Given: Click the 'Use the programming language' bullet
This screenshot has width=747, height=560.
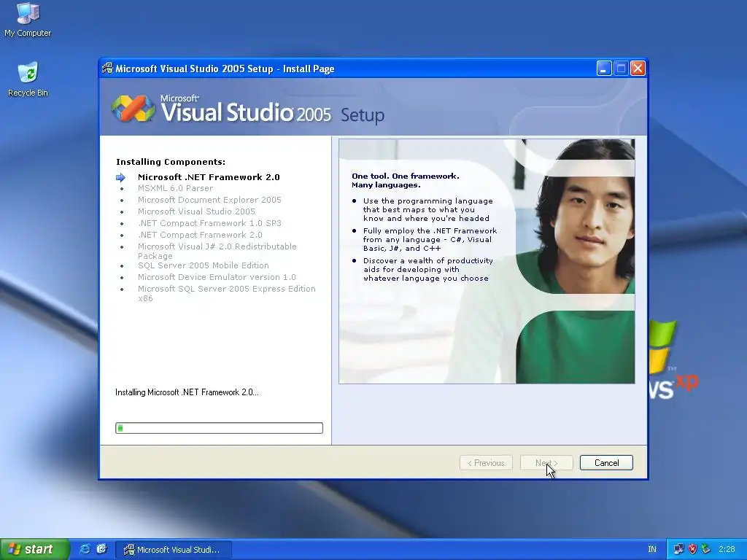Looking at the screenshot, I should [427, 209].
